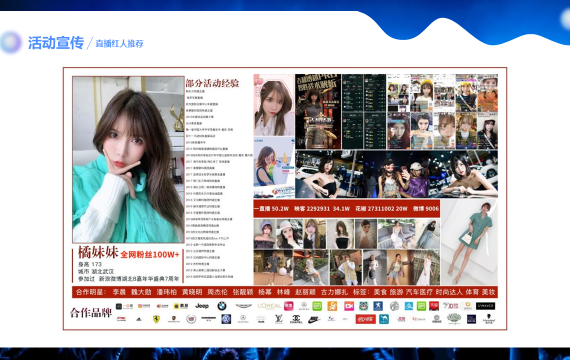The width and height of the screenshot is (570, 360).
Task: Select the red follower stats banner
Action: tap(346, 208)
